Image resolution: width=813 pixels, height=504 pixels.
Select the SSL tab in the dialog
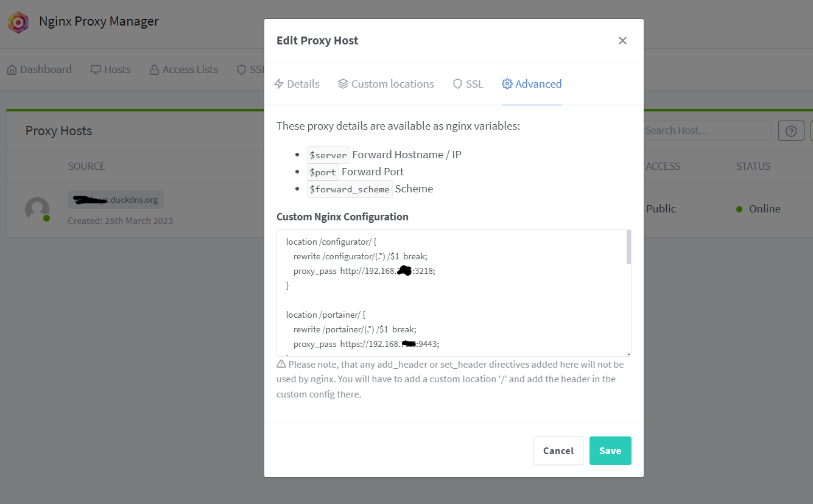[475, 83]
